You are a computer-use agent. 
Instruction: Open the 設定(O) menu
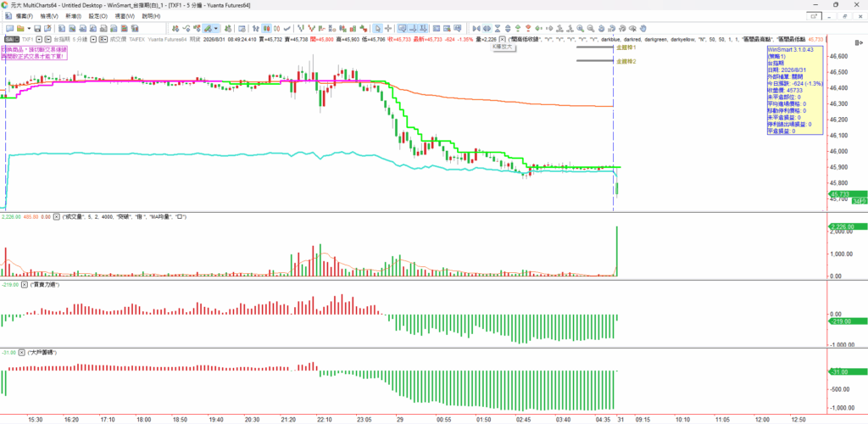coord(97,16)
